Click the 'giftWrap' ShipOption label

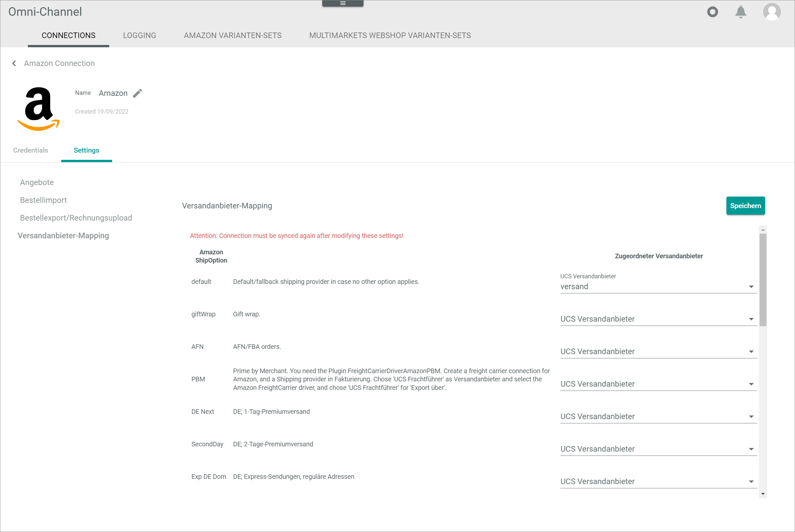(203, 314)
